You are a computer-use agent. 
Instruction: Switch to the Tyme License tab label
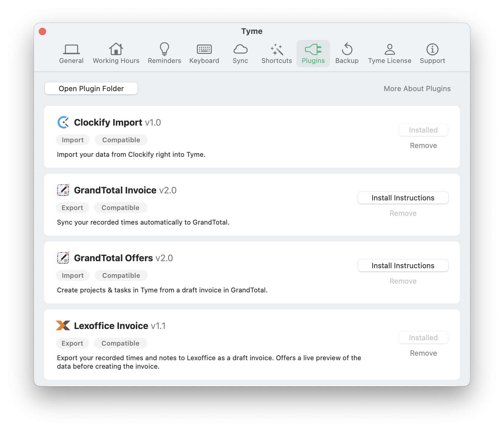[390, 61]
